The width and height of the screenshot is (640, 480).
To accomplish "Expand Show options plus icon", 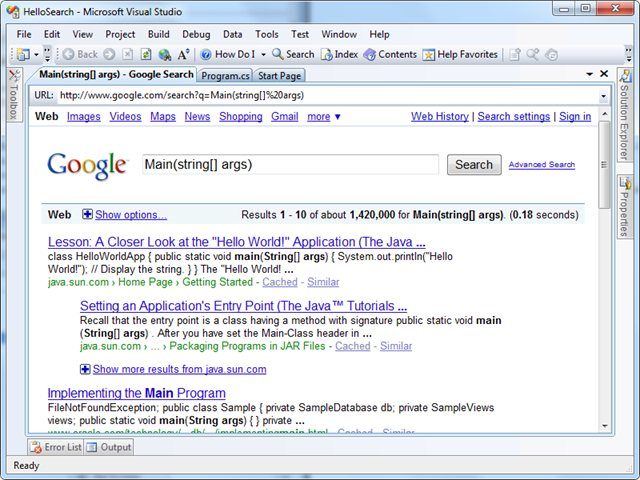I will pos(87,214).
